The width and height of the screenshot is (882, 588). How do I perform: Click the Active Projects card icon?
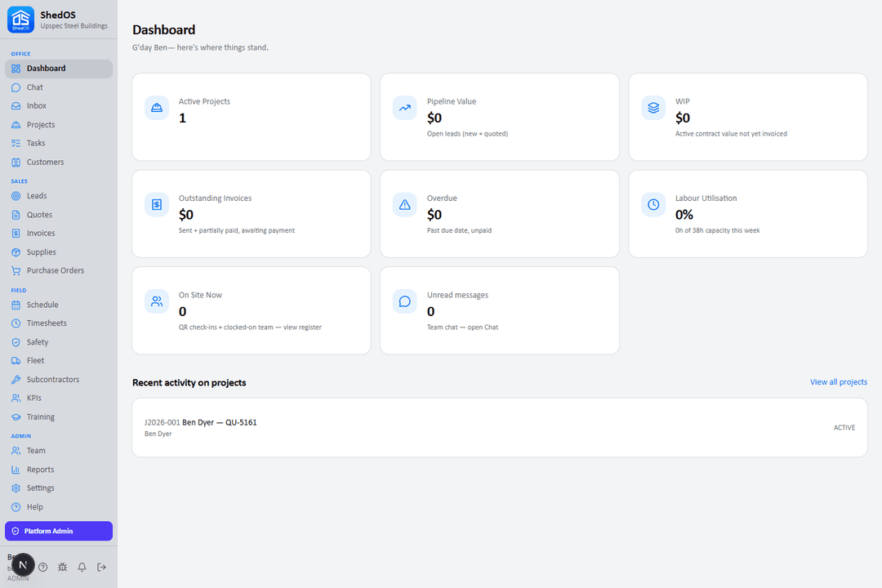[157, 108]
